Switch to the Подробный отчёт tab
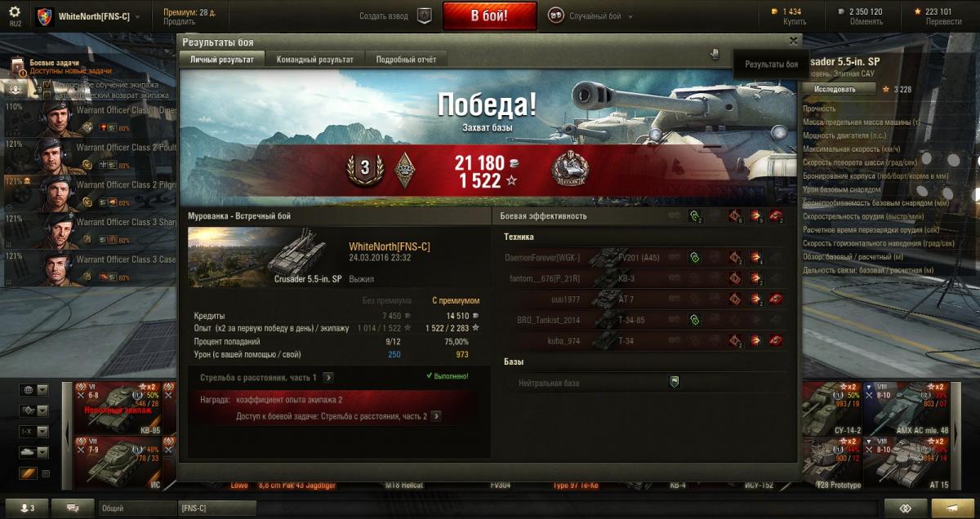980x519 pixels. point(406,60)
